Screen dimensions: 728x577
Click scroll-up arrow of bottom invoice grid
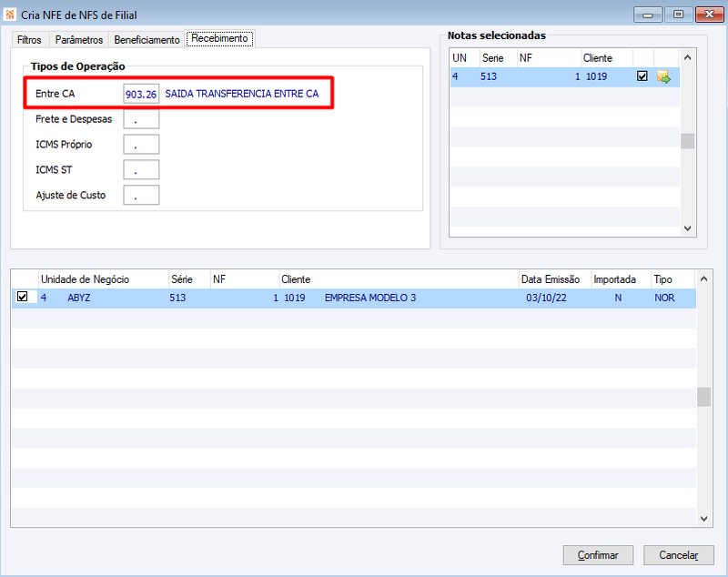[703, 279]
